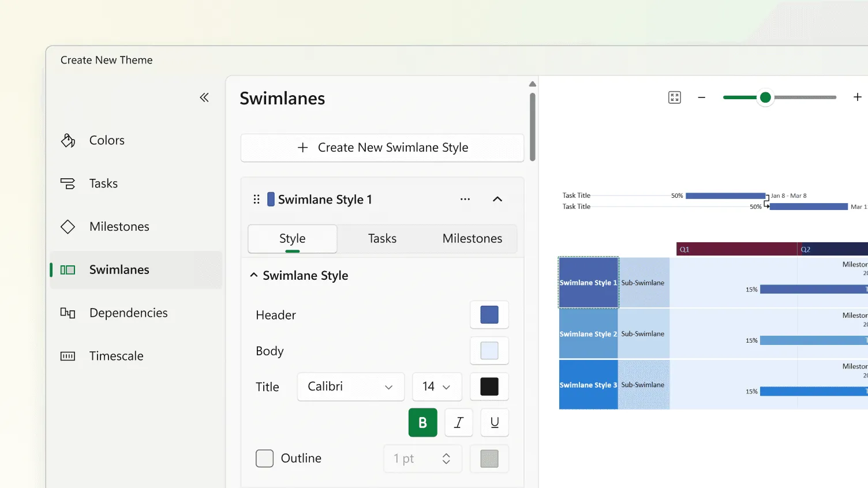This screenshot has height=488, width=868.
Task: Click the Q1 timescale band in preview
Action: [x=736, y=249]
